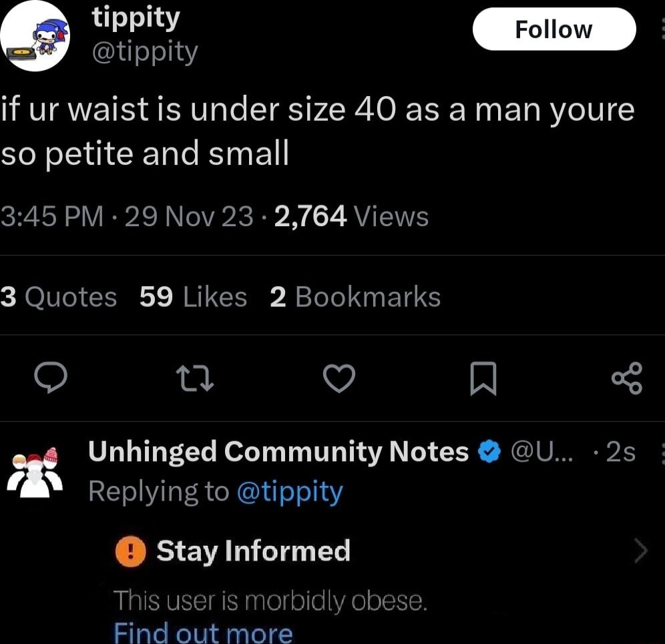Open tippity's profile picture
The image size is (665, 644).
(35, 35)
